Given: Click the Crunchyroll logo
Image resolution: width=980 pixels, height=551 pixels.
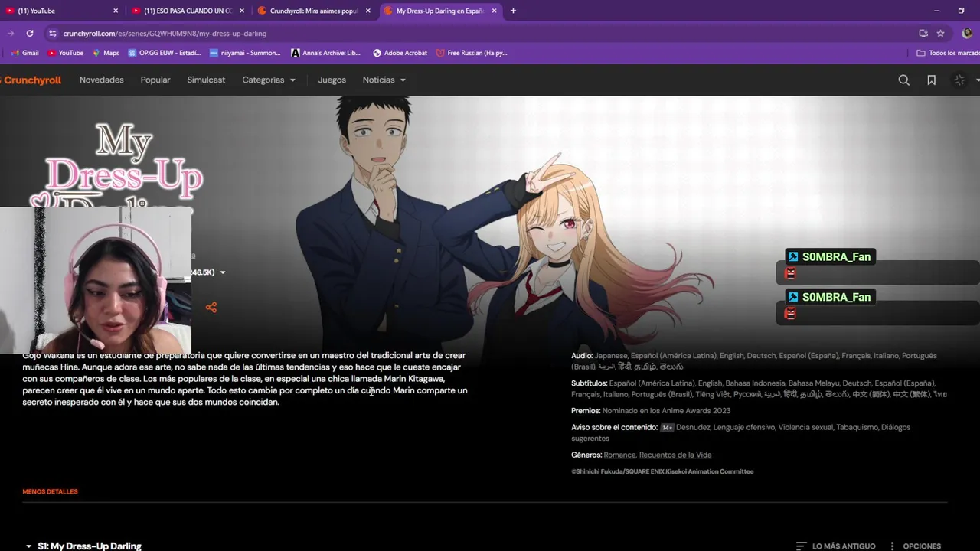Looking at the screenshot, I should 31,80.
